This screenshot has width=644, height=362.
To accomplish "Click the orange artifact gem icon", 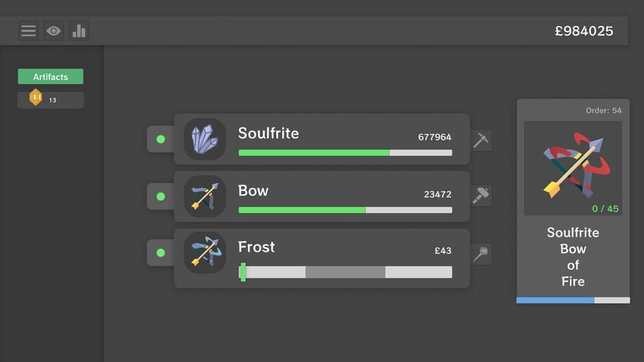I will [36, 99].
